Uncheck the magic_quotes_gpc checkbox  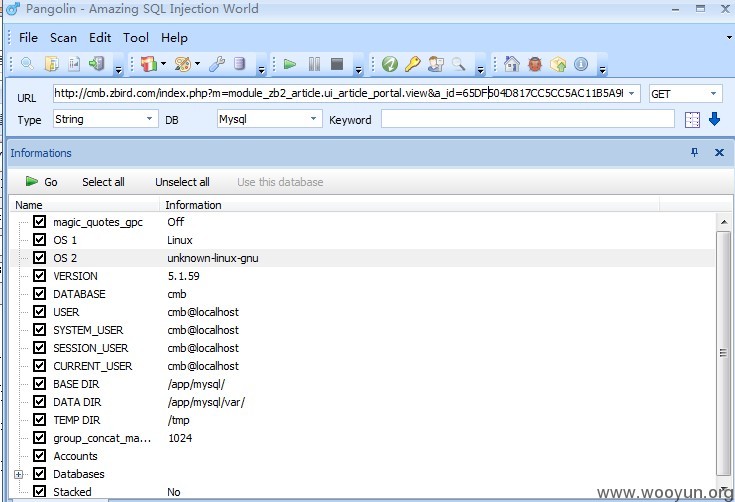(39, 222)
